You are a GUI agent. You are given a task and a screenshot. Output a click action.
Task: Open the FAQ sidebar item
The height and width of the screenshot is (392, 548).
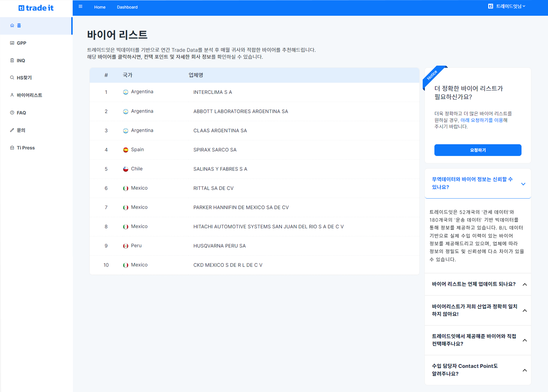[21, 113]
